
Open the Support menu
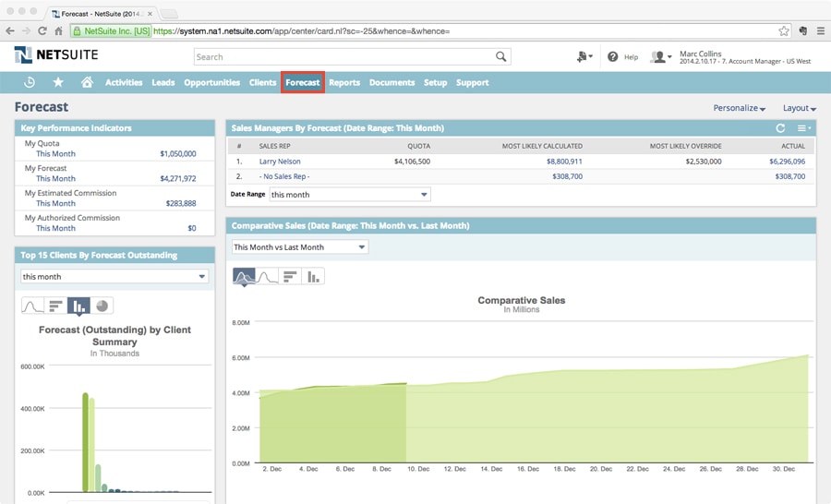[x=473, y=83]
